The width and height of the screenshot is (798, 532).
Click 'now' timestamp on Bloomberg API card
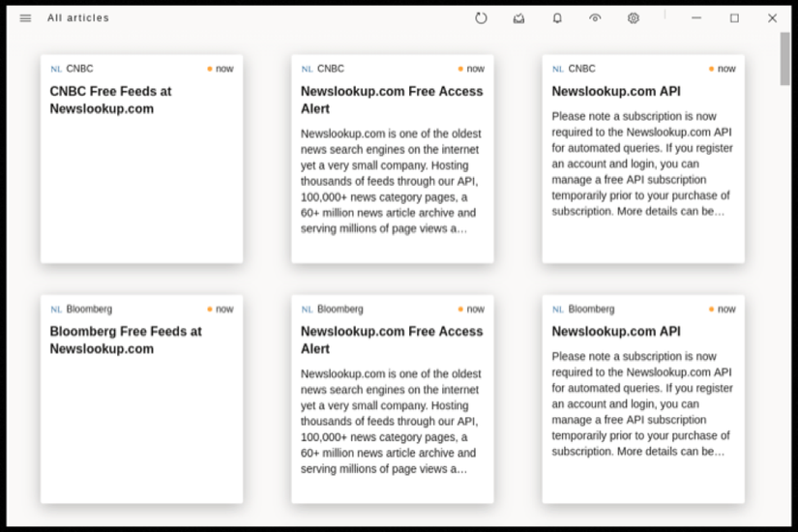click(726, 309)
